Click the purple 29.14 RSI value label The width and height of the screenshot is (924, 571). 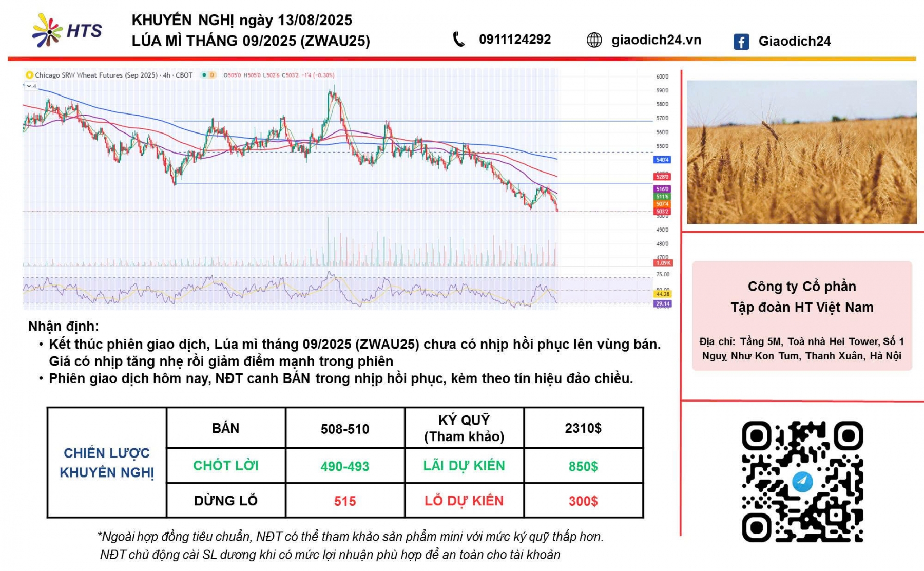click(663, 304)
